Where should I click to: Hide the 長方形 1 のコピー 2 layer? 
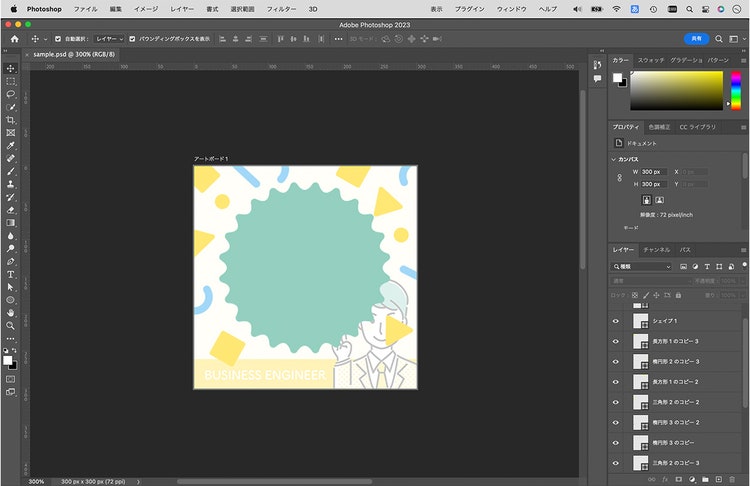616,382
